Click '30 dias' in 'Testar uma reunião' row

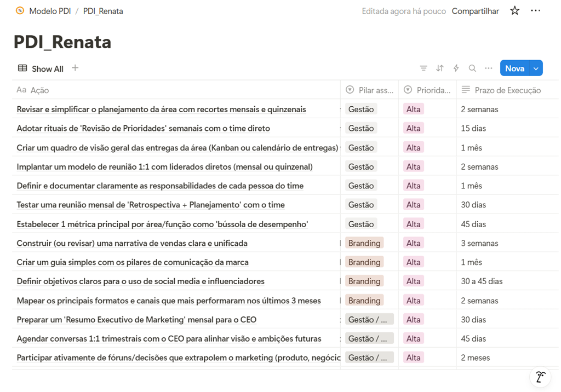coord(473,205)
